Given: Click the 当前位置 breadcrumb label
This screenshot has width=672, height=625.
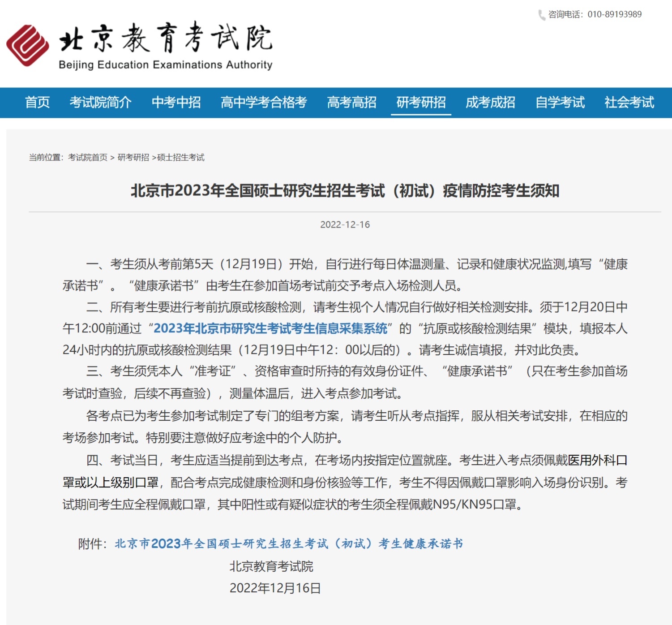Looking at the screenshot, I should [46, 157].
